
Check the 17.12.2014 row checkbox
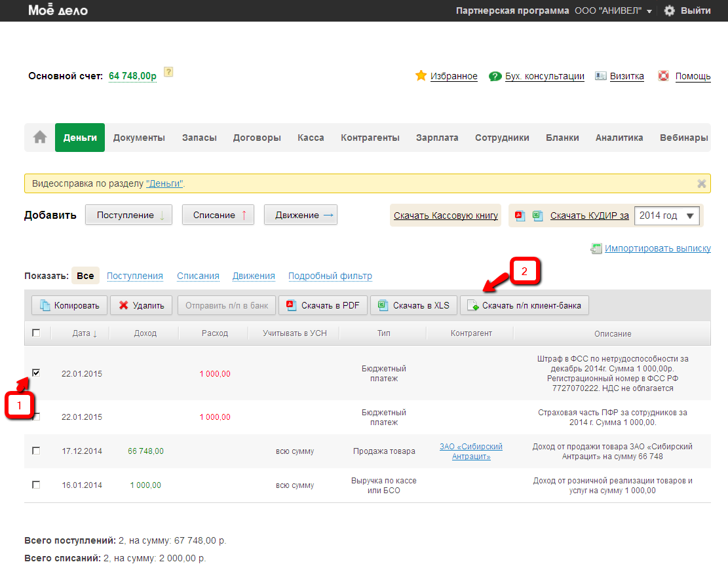coord(36,451)
